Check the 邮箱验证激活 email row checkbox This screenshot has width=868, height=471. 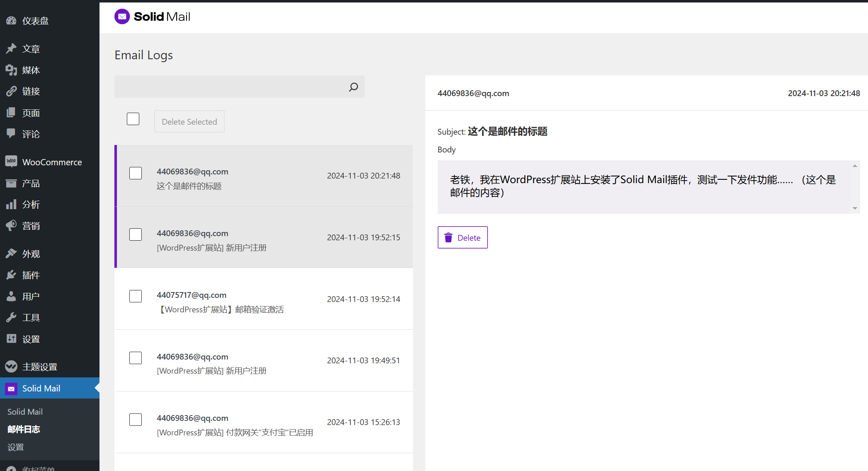coord(136,296)
